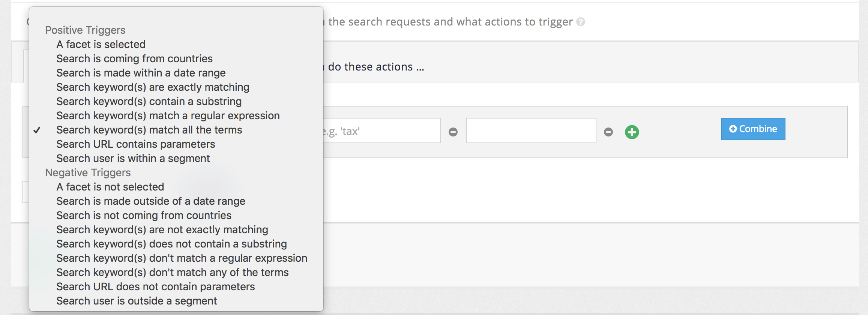
Task: Select 'Search user is within a segment'
Action: (133, 158)
